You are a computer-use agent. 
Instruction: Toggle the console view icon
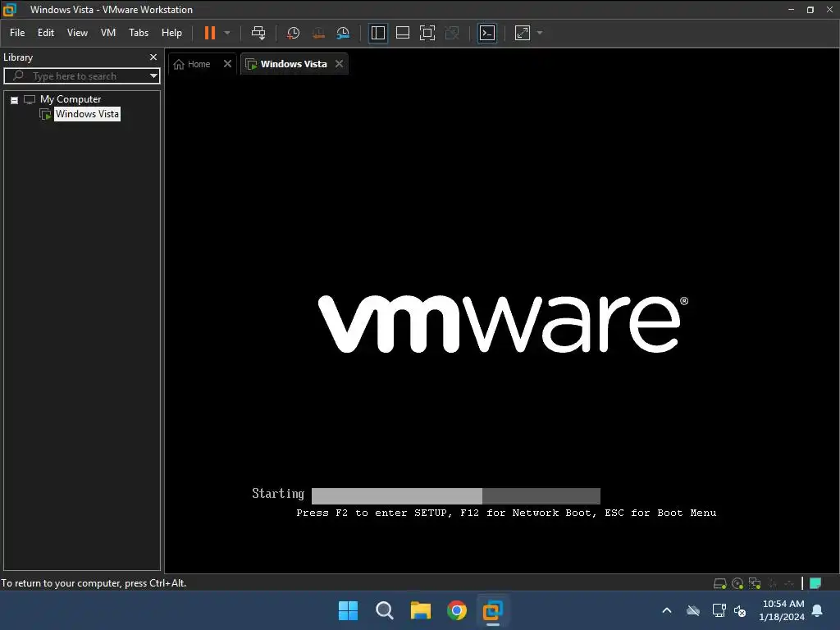click(487, 33)
